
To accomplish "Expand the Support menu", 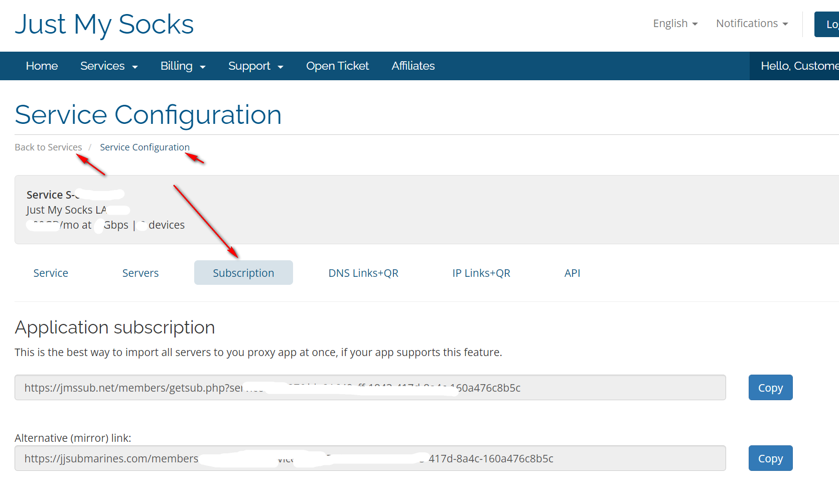I will coord(255,66).
